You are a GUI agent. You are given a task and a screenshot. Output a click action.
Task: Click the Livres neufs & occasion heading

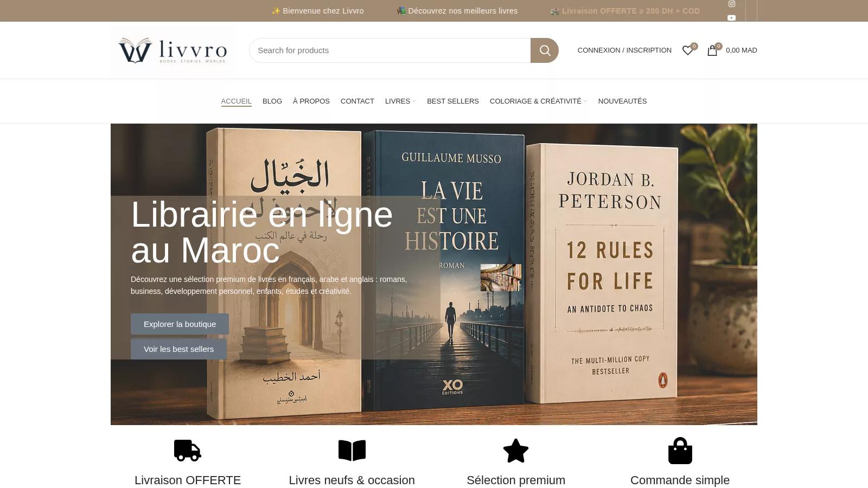pyautogui.click(x=352, y=480)
